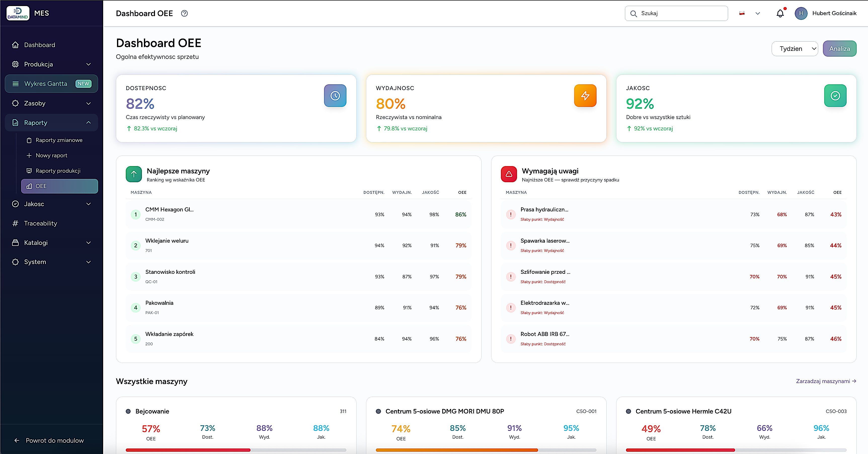Click the warning icon for Prasa hydrauliczna row

click(511, 214)
